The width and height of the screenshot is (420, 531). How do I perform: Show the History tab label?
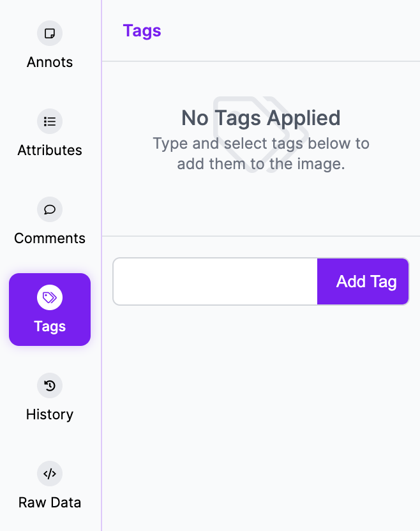click(50, 415)
